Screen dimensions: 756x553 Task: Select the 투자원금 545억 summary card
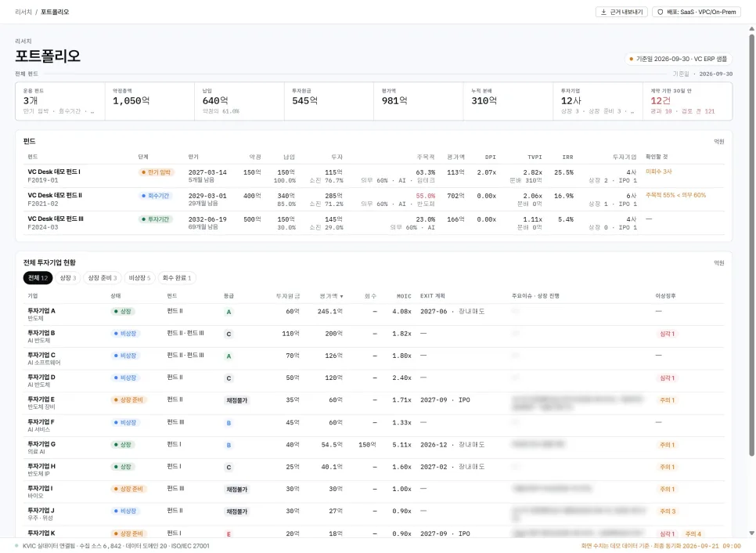pyautogui.click(x=329, y=101)
